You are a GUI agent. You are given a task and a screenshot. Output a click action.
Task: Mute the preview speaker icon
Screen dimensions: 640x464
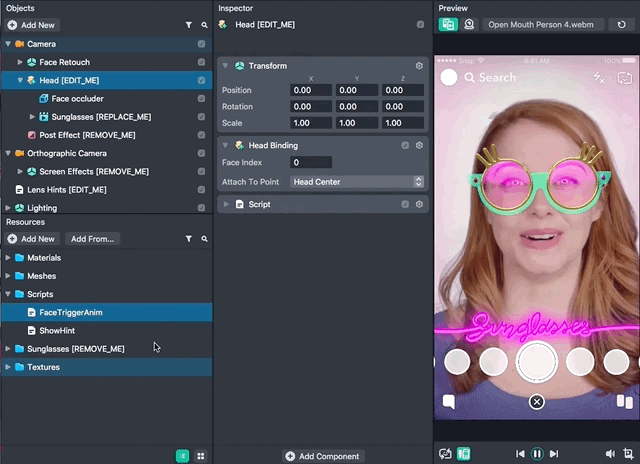tap(612, 454)
